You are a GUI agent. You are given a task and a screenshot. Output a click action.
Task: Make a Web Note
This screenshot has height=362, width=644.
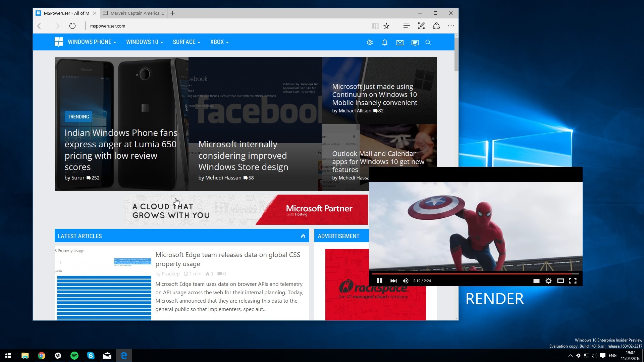[421, 26]
